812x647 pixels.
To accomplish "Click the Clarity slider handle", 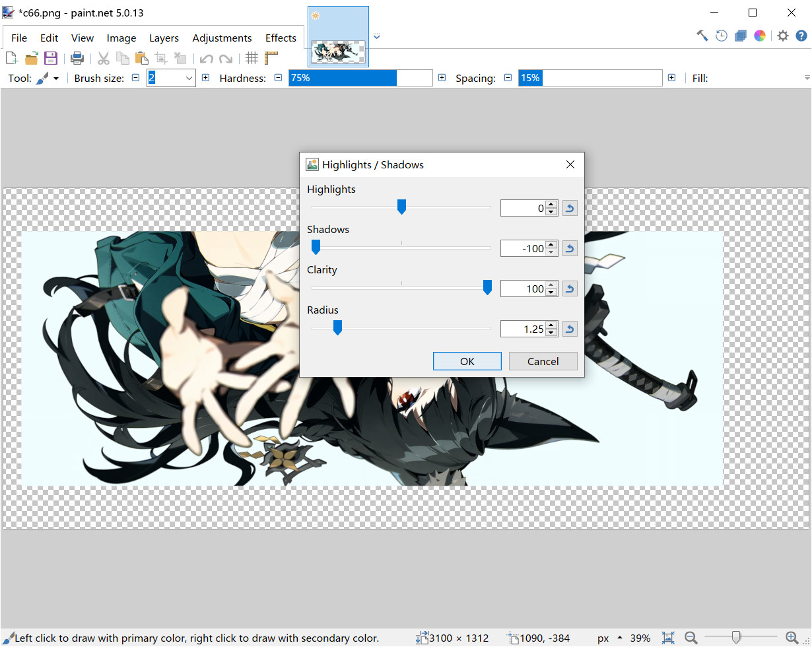I will (x=487, y=287).
